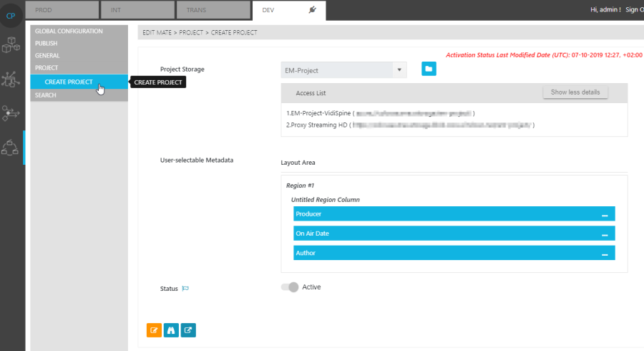Select the DEV tab
Image resolution: width=644 pixels, height=351 pixels.
[x=289, y=10]
